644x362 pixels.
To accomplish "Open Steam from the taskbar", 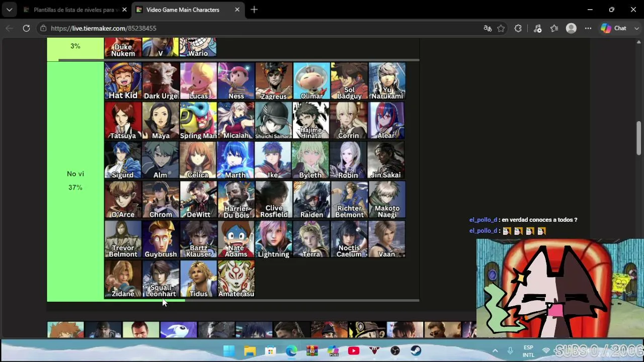I will click(x=416, y=350).
